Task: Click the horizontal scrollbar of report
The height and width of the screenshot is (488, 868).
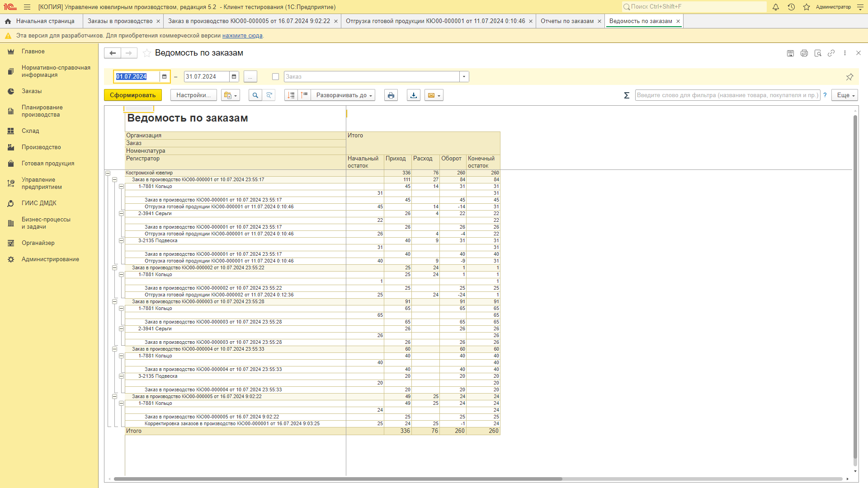Action: pos(338,479)
